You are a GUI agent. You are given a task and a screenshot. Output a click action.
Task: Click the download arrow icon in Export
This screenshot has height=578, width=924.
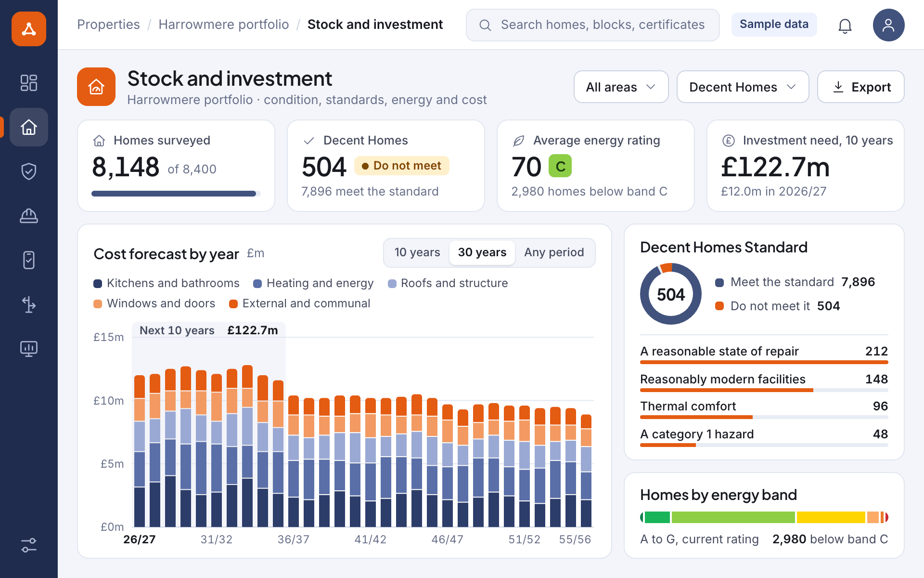838,87
